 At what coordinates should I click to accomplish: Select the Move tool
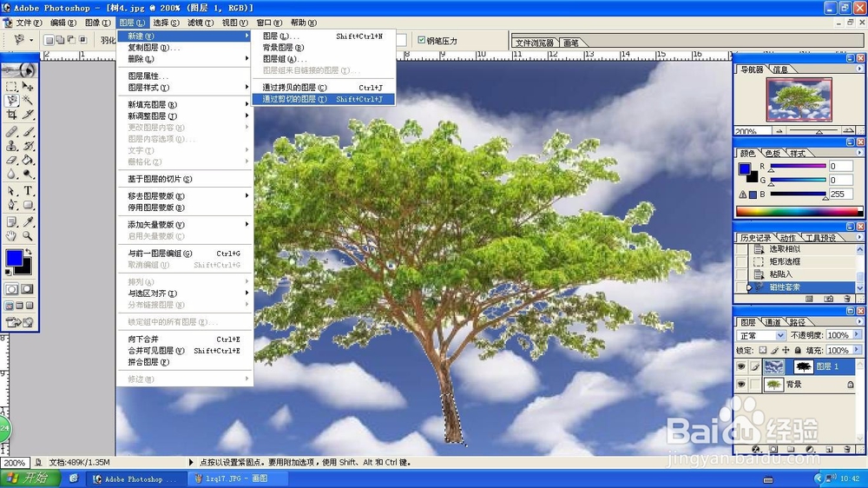tap(28, 87)
